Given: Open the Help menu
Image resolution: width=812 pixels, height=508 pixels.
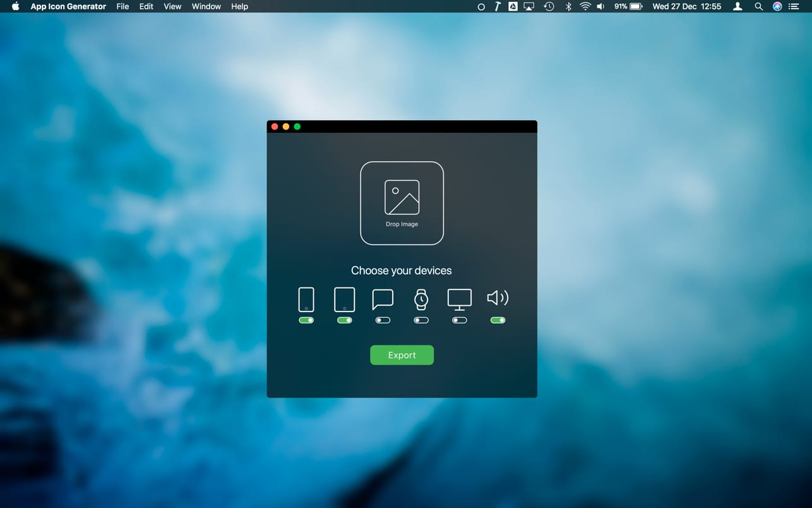Looking at the screenshot, I should click(x=239, y=6).
